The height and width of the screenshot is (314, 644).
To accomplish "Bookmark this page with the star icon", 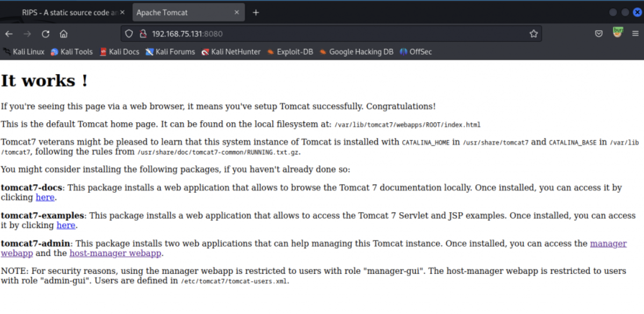I will [x=533, y=34].
